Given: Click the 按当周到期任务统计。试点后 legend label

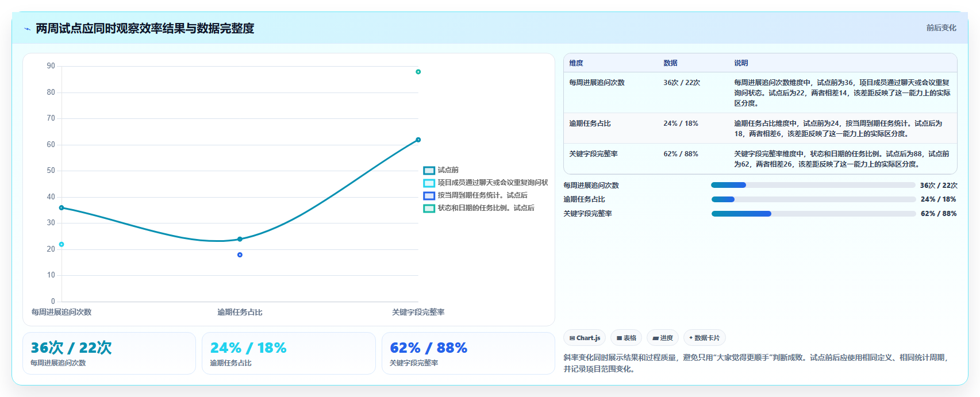Looking at the screenshot, I should pos(483,195).
